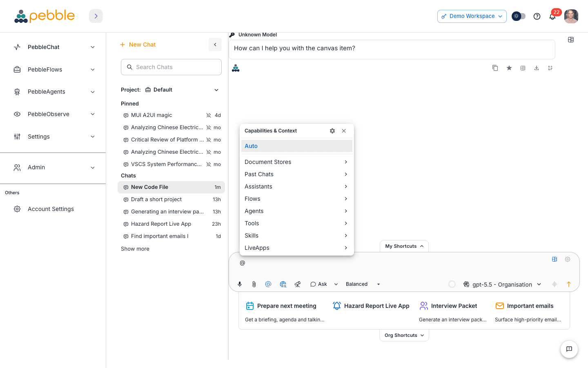
Task: Click the Search Chats input field
Action: (x=171, y=67)
